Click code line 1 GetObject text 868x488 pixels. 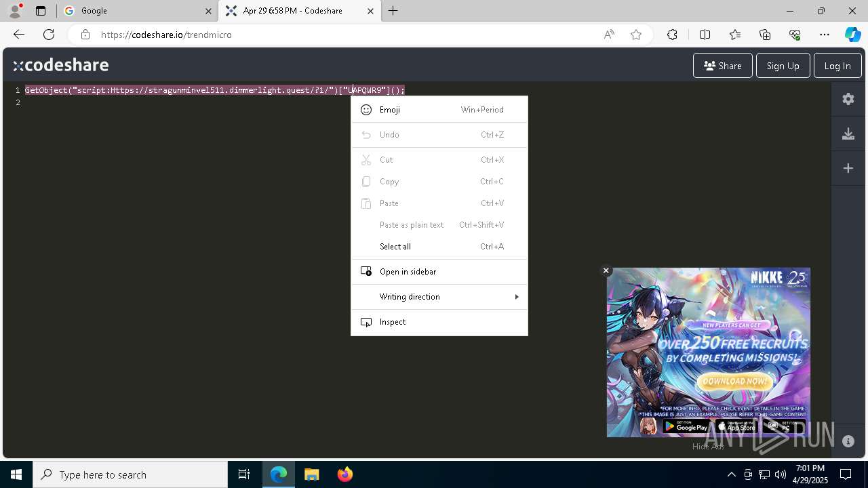[x=214, y=90]
